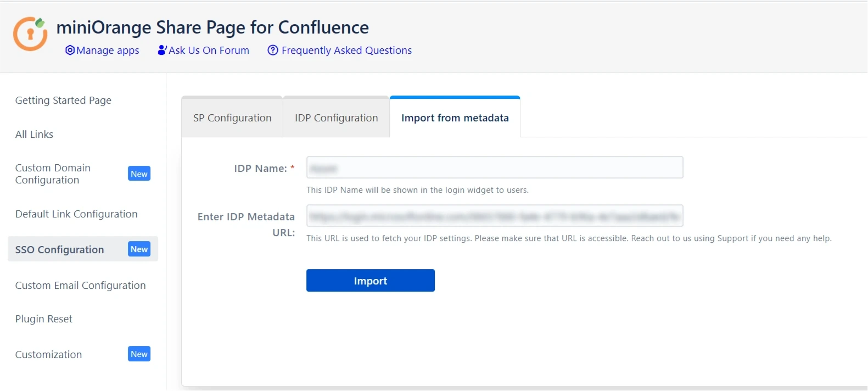Viewport: 868px width, 391px height.
Task: Select the Import from metadata tab
Action: pyautogui.click(x=455, y=118)
